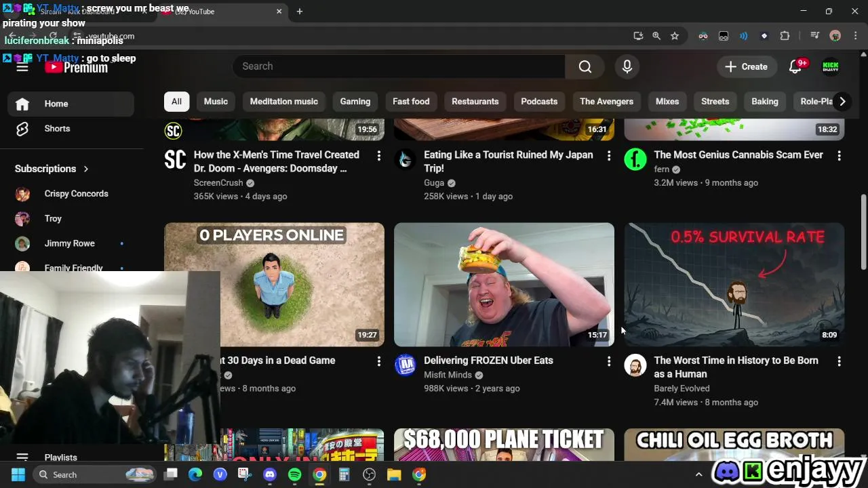Open options for FROZEN Uber Eats video
Screen dimensions: 868x488
[x=609, y=362]
